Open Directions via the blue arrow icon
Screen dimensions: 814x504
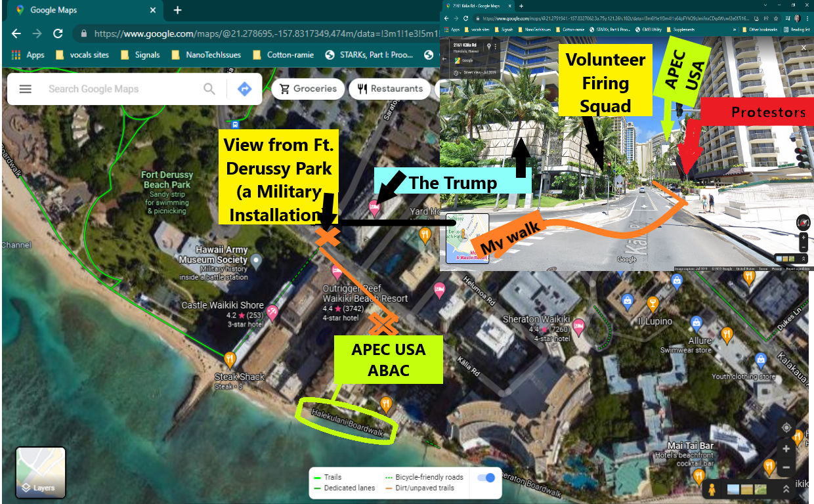(x=245, y=89)
